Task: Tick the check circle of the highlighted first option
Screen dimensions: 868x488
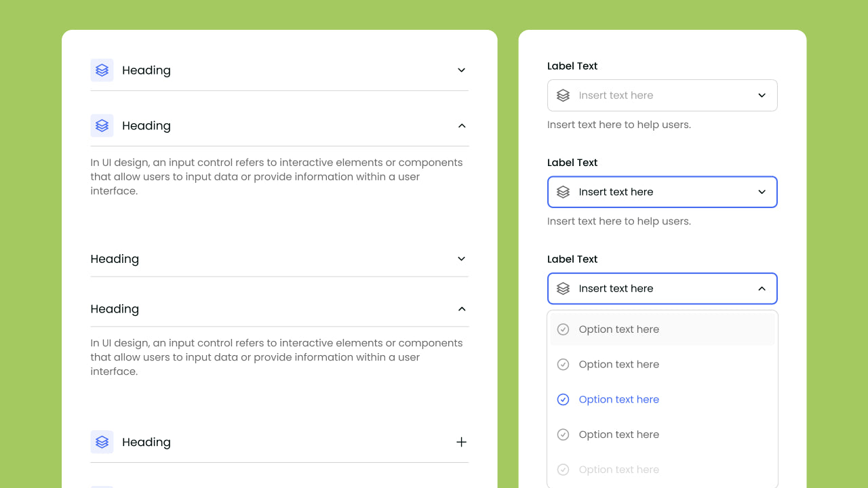Action: 563,329
